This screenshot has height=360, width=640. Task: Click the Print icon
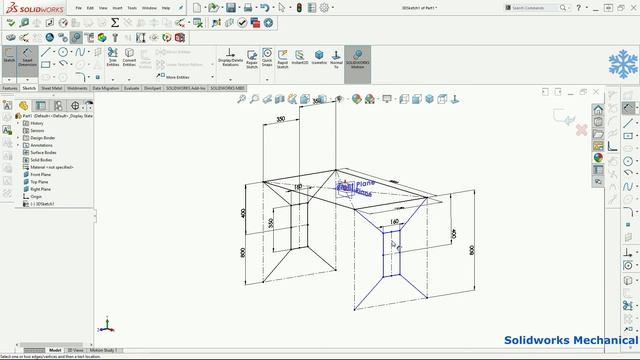(x=248, y=7)
